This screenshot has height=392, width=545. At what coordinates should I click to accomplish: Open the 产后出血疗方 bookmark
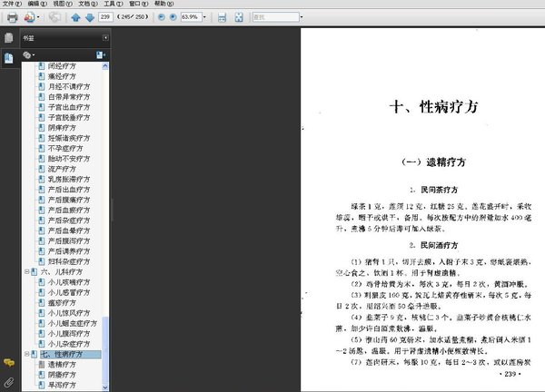pyautogui.click(x=69, y=190)
